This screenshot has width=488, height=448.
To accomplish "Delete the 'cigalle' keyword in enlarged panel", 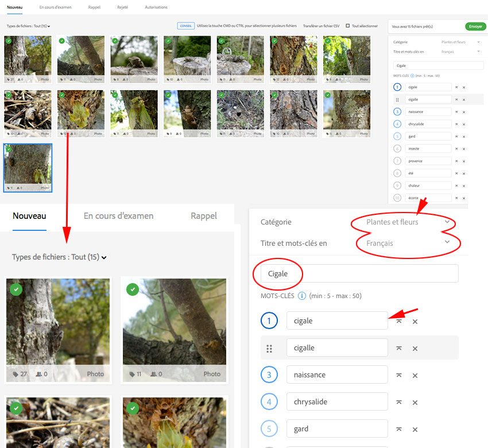I will click(x=415, y=349).
